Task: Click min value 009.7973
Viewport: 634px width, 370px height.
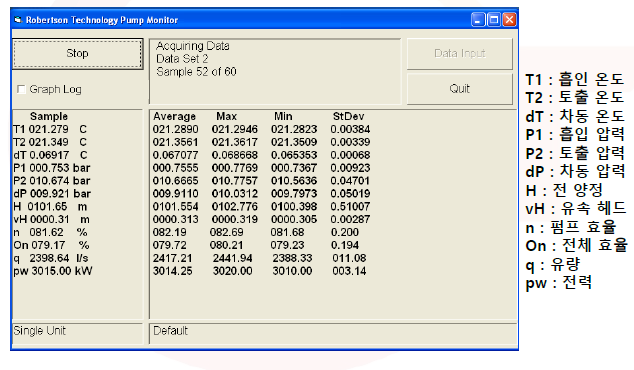Action: (294, 194)
